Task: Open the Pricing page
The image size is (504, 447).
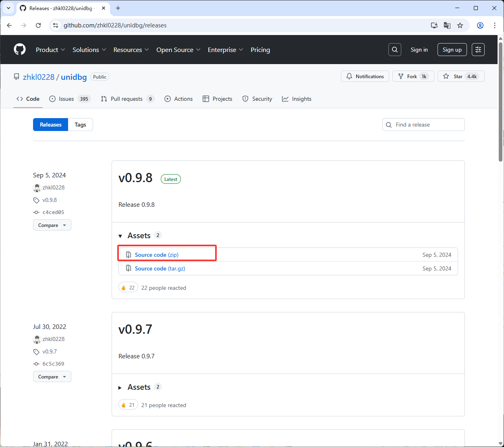Action: [x=260, y=50]
